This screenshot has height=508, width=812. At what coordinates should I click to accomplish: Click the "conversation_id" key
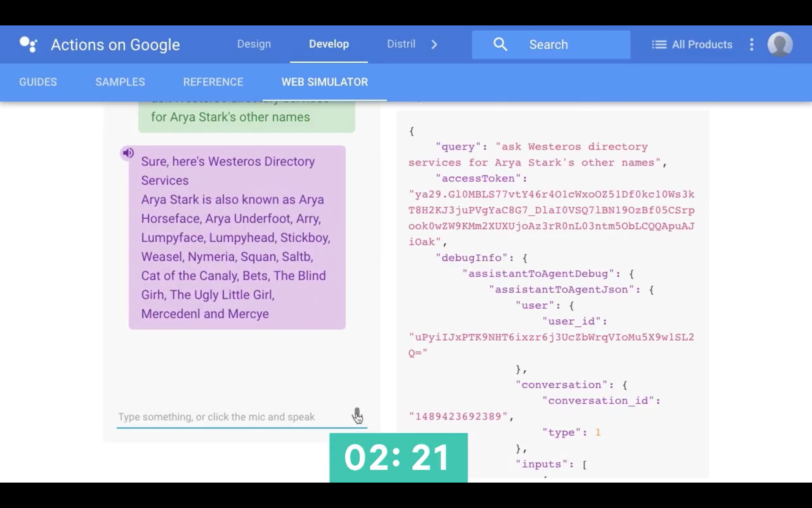coord(598,400)
